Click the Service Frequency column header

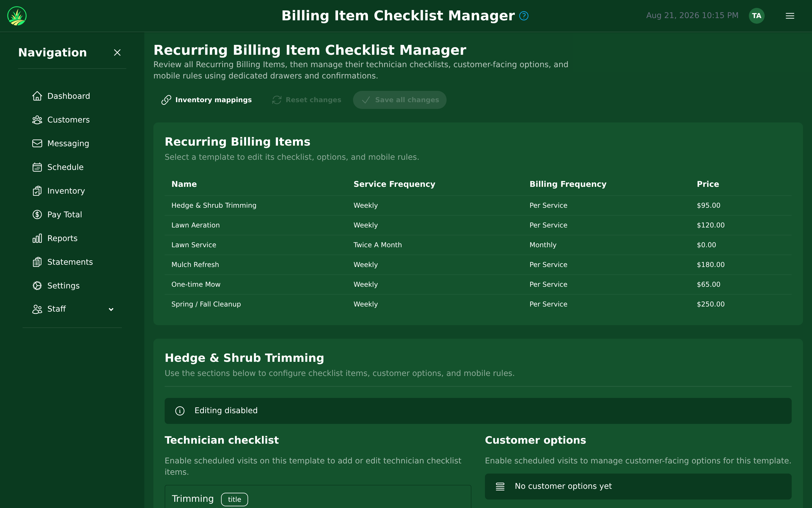pyautogui.click(x=394, y=184)
